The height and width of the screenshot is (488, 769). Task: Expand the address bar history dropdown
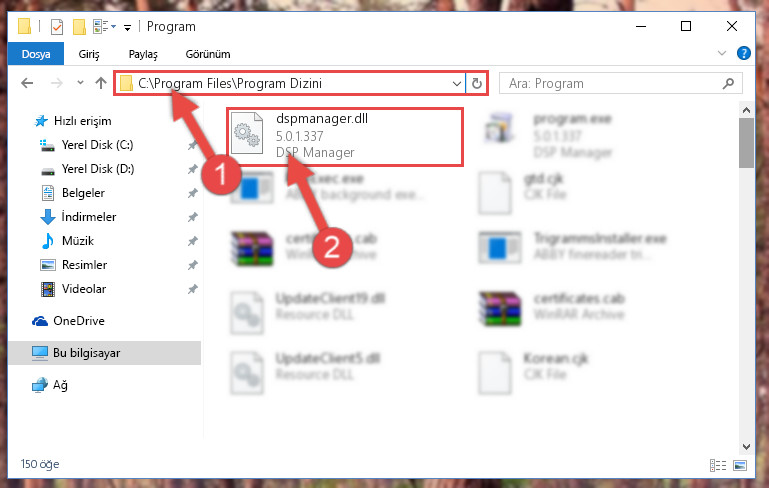(457, 83)
